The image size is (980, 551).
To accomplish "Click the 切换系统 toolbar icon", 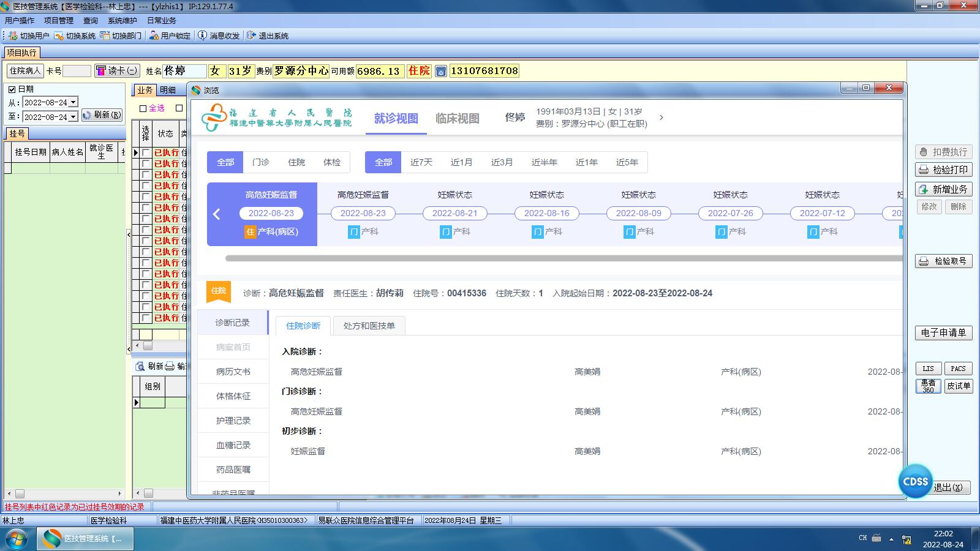I will point(75,36).
